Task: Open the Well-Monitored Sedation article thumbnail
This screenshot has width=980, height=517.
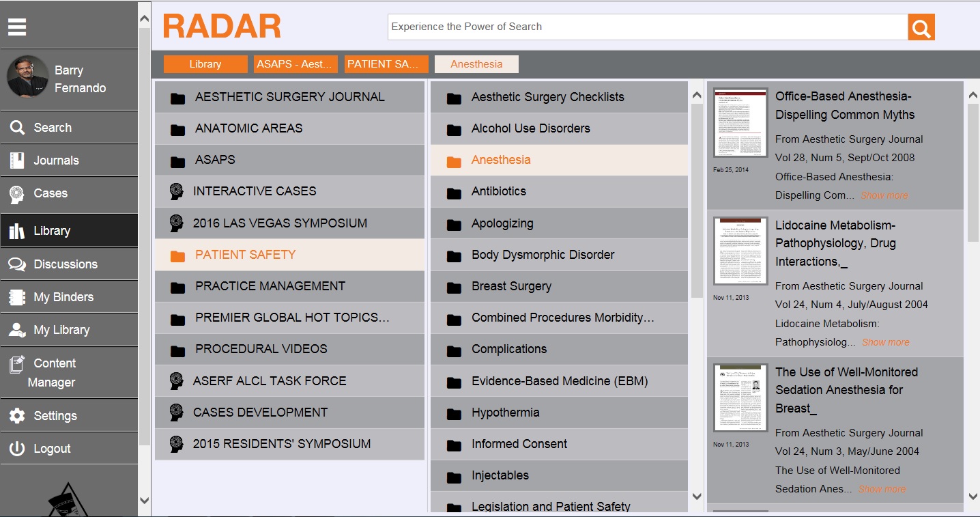Action: 740,397
